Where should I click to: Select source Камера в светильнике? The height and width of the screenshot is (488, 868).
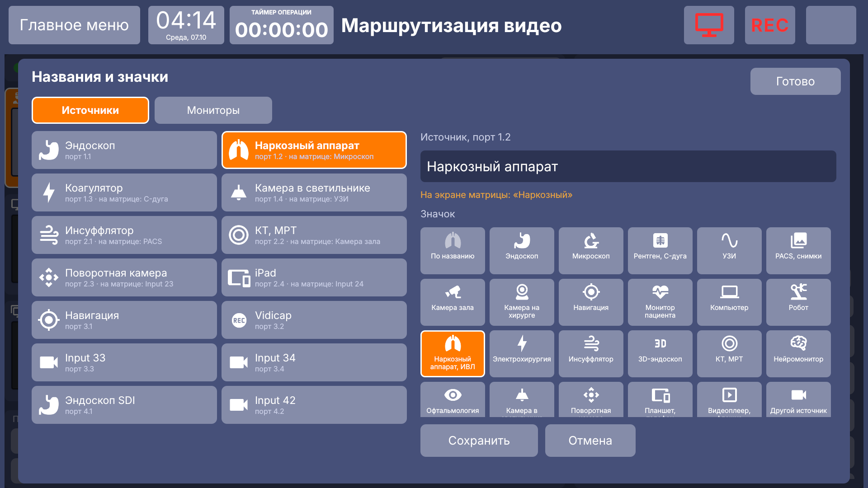[314, 192]
